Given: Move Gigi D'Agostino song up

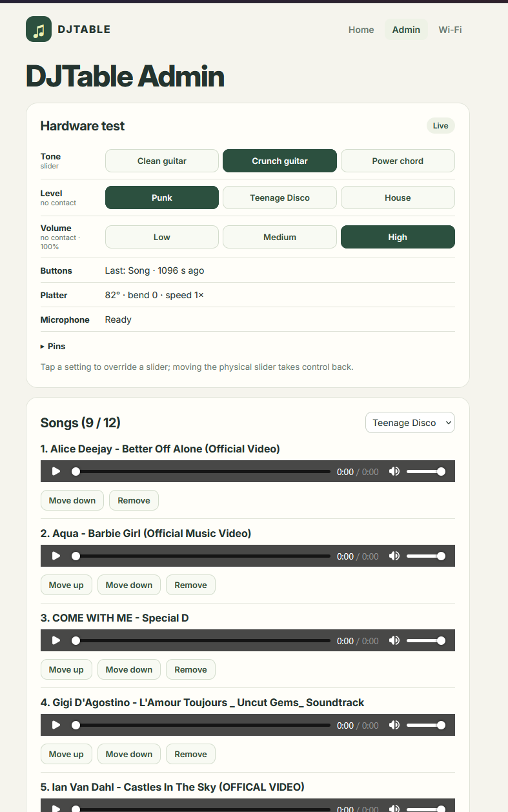Looking at the screenshot, I should coord(66,754).
